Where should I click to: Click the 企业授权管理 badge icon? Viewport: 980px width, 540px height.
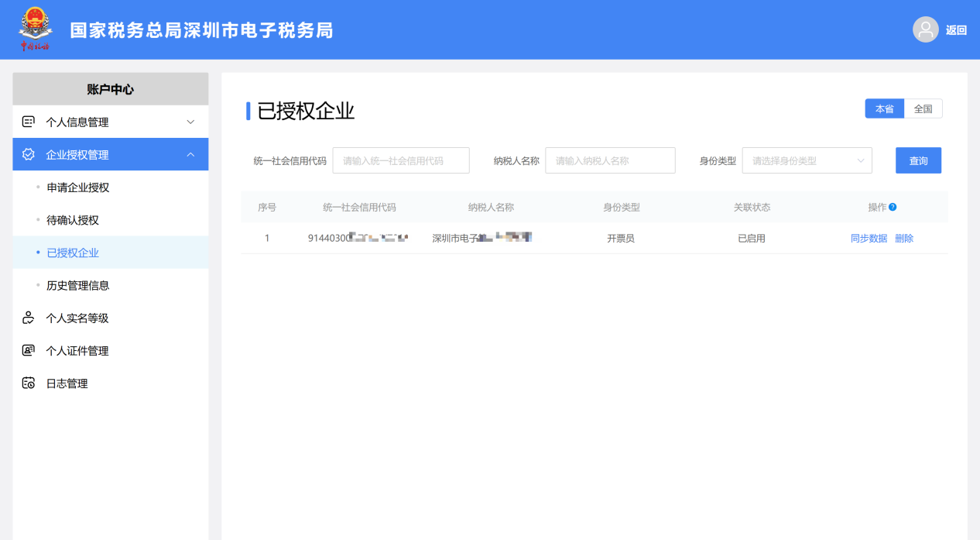pos(29,154)
